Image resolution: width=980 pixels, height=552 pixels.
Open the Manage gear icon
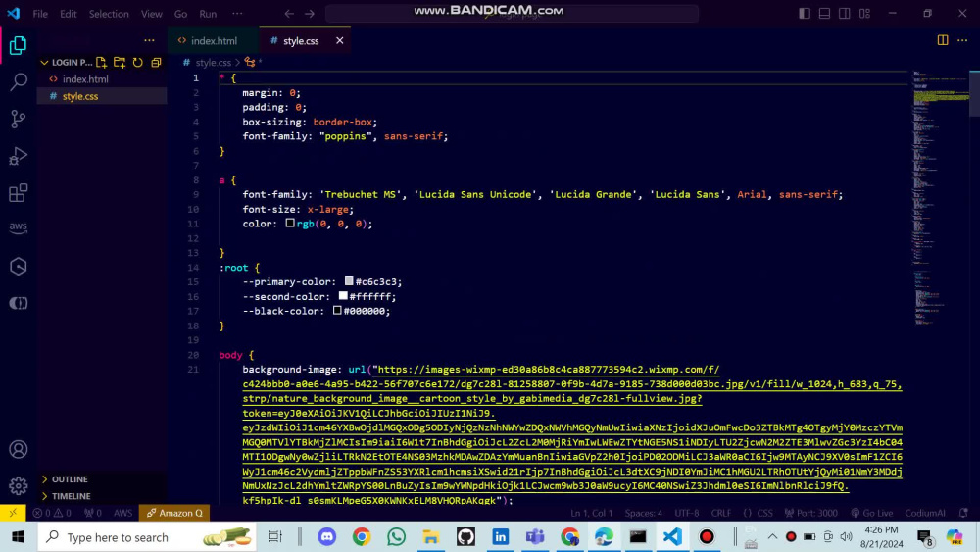[x=18, y=485]
